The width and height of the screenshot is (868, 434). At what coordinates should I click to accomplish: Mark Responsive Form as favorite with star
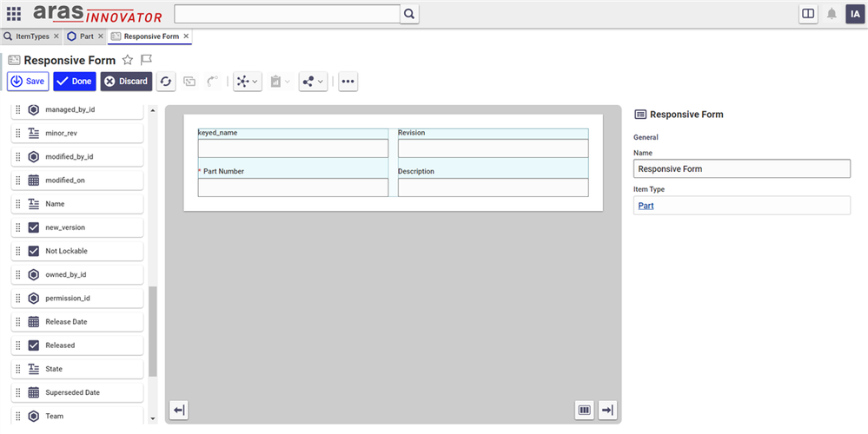(128, 60)
